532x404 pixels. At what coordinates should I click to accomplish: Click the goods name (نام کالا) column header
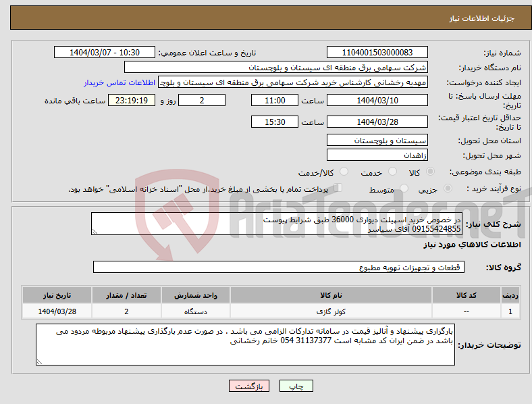pos(331,295)
